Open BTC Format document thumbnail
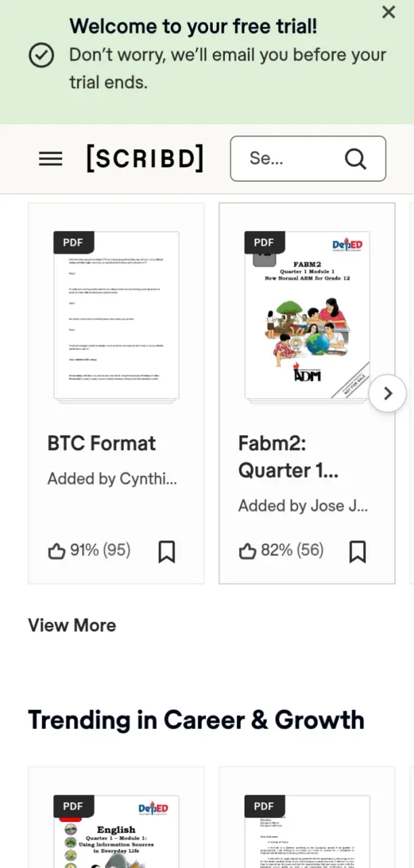Screen dimensions: 414x868 (x=117, y=317)
